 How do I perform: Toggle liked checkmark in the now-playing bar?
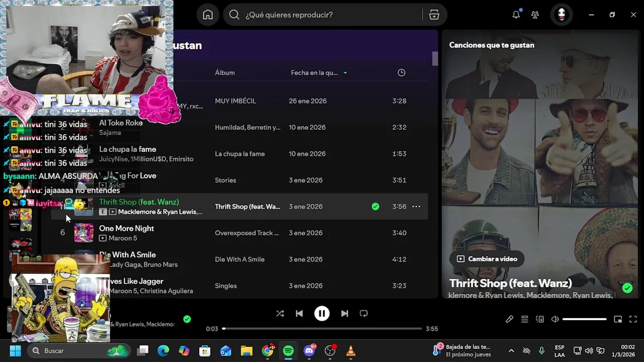click(187, 319)
